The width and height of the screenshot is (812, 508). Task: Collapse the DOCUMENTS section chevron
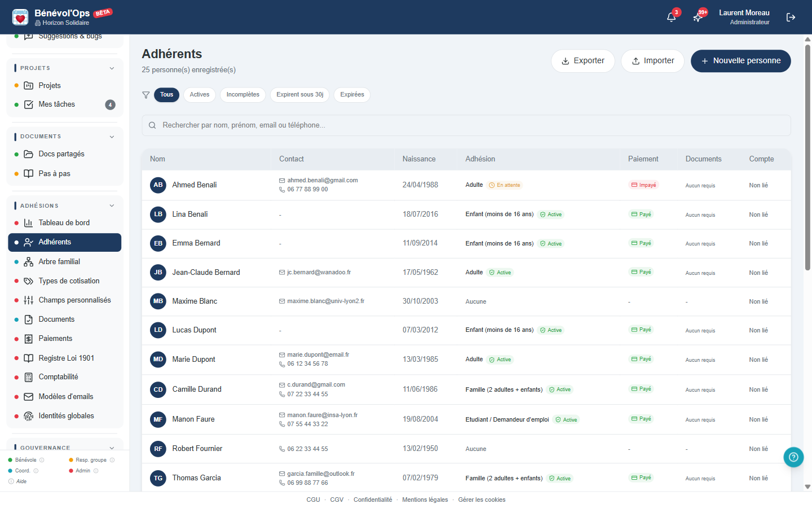(x=112, y=137)
